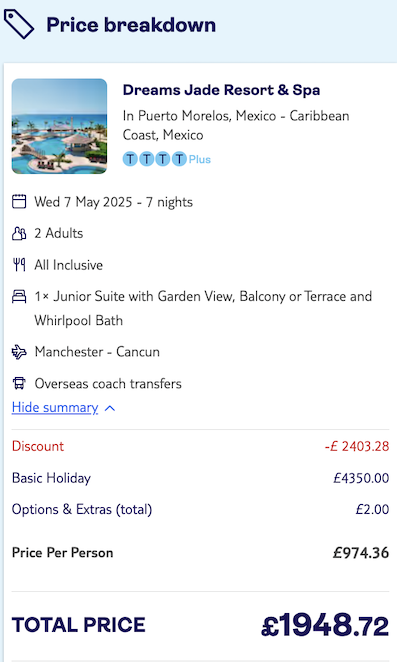Collapse summary using the up chevron
This screenshot has height=662, width=397.
click(x=109, y=408)
